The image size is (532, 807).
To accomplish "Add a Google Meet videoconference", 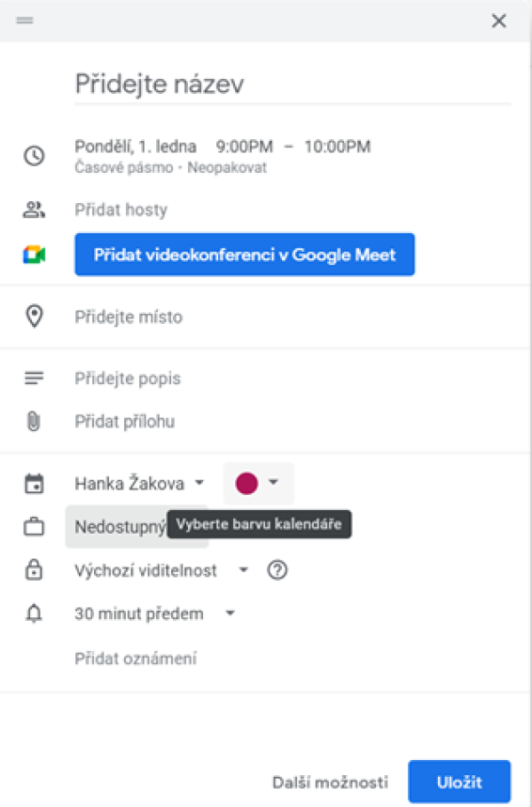I will click(x=245, y=255).
